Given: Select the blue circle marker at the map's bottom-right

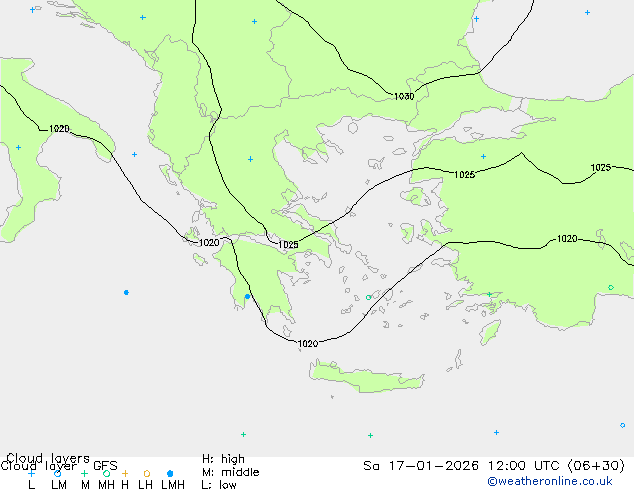Looking at the screenshot, I should (623, 425).
